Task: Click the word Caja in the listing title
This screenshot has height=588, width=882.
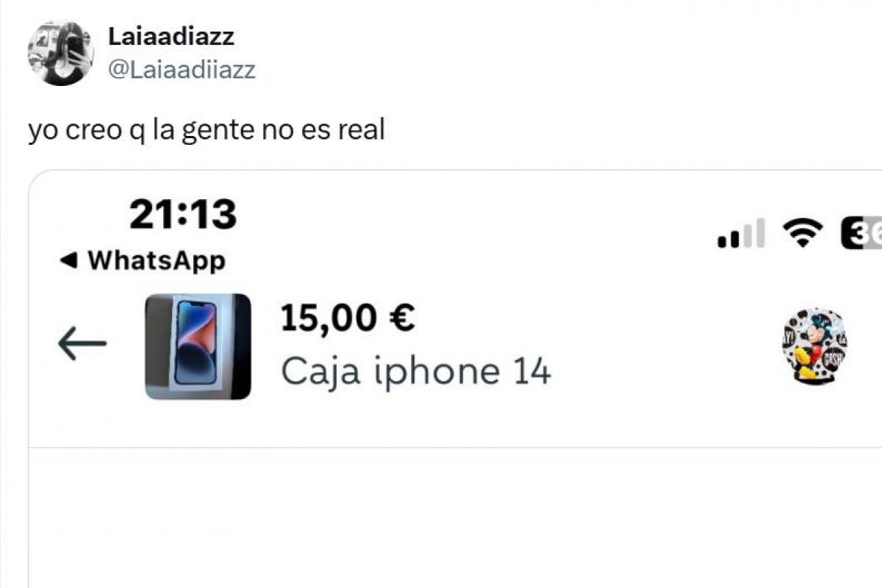Action: [x=321, y=373]
